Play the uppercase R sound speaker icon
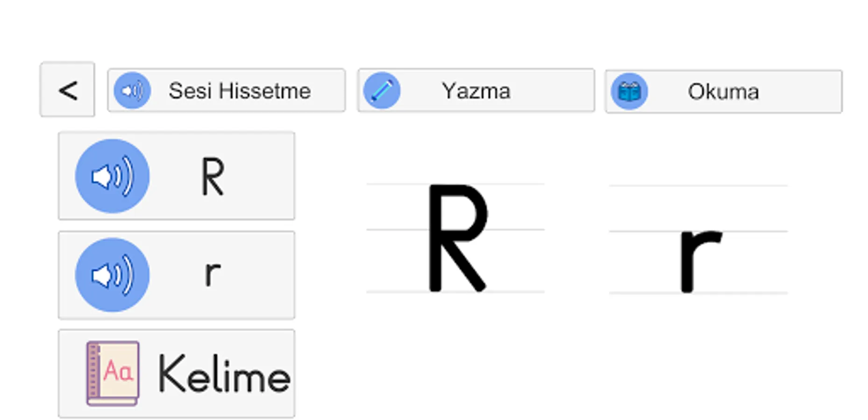The height and width of the screenshot is (420, 868). pos(112,176)
